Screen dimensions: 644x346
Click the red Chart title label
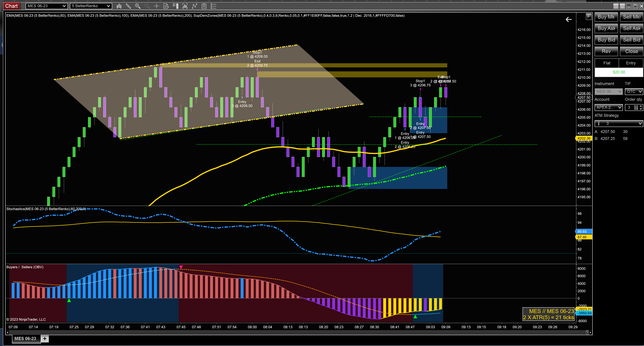[x=11, y=6]
